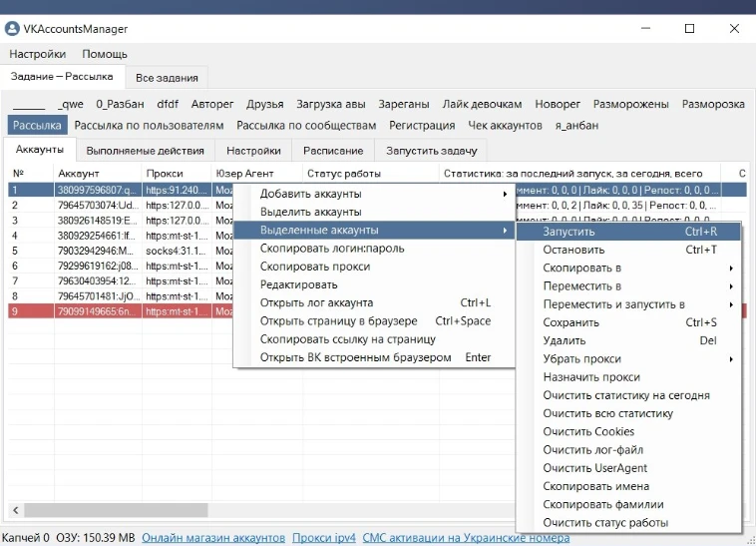Expand the Добавить аккаунты submenu

(x=375, y=194)
